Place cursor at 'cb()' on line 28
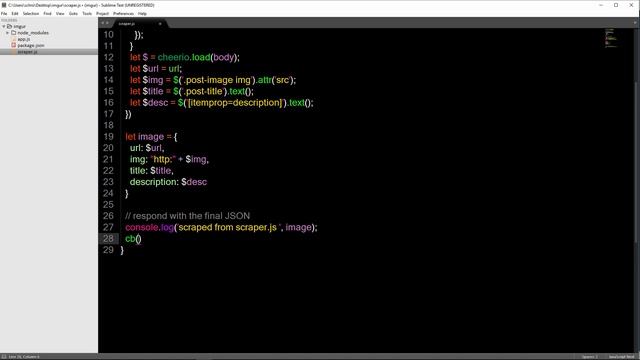The image size is (640, 360). pyautogui.click(x=133, y=239)
